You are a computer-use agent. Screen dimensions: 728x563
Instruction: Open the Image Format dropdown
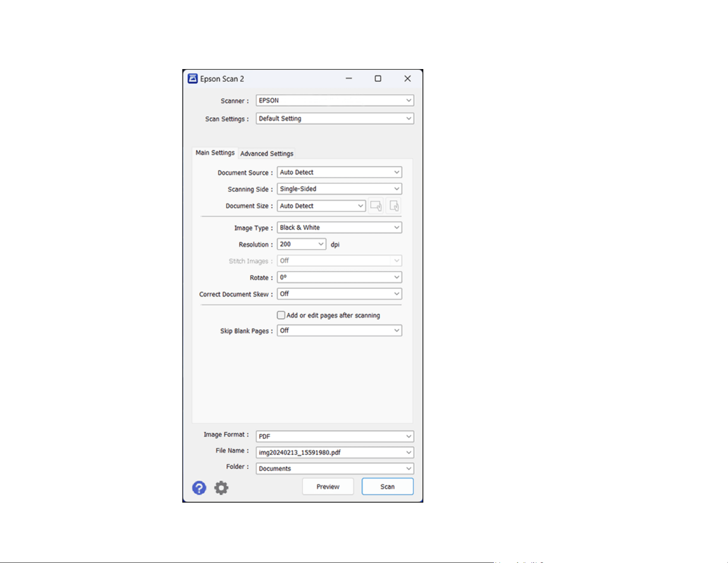(335, 436)
